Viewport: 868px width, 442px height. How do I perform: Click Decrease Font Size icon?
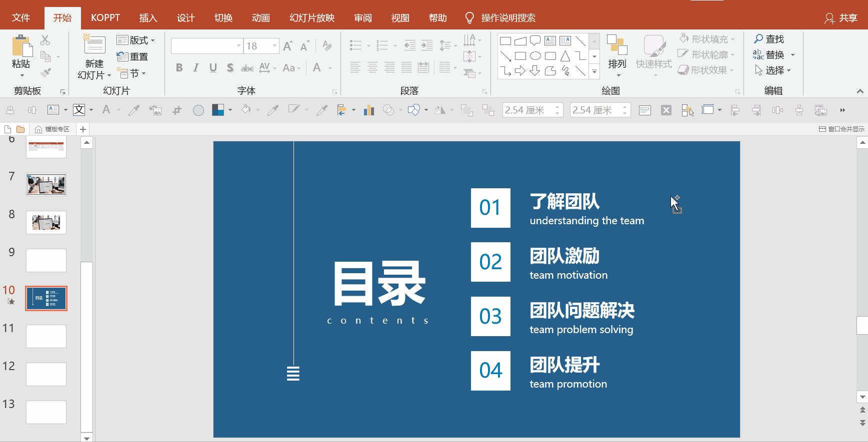coord(304,46)
